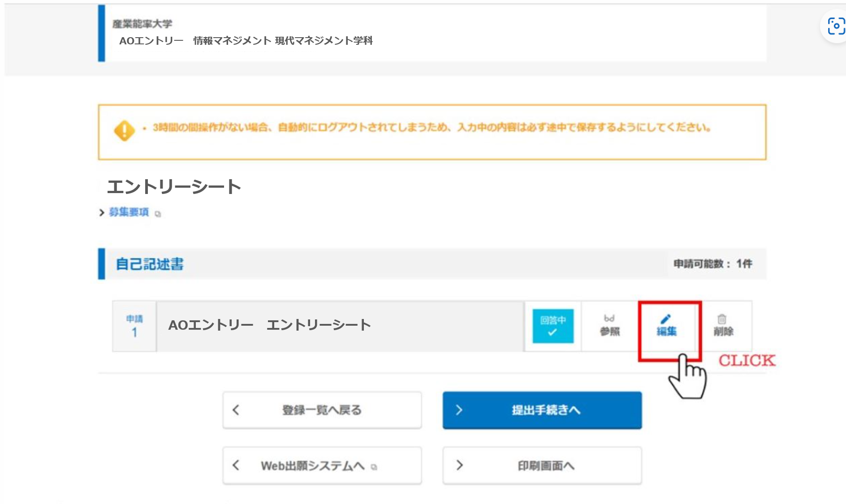846x504 pixels.
Task: Click the orange warning diamond icon
Action: pos(124,130)
